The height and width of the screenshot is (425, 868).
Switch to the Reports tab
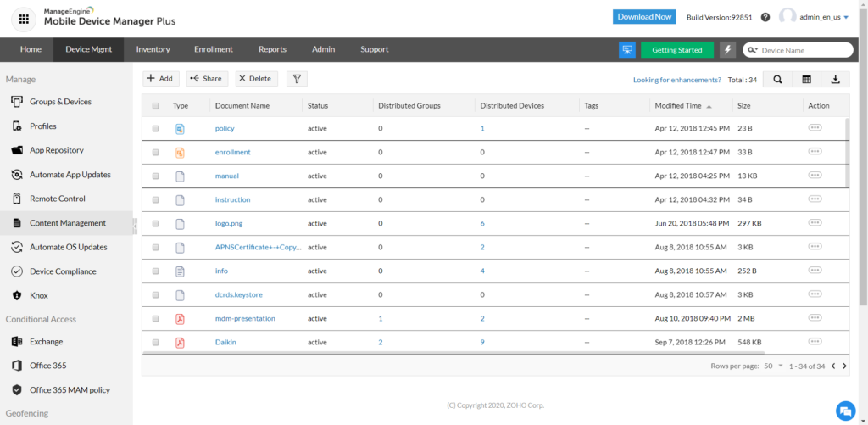point(272,49)
